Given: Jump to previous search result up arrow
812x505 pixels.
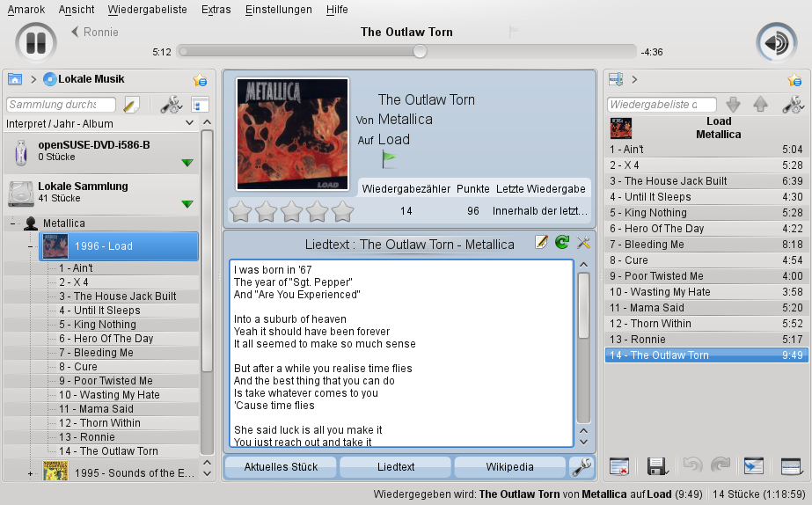Looking at the screenshot, I should [760, 105].
